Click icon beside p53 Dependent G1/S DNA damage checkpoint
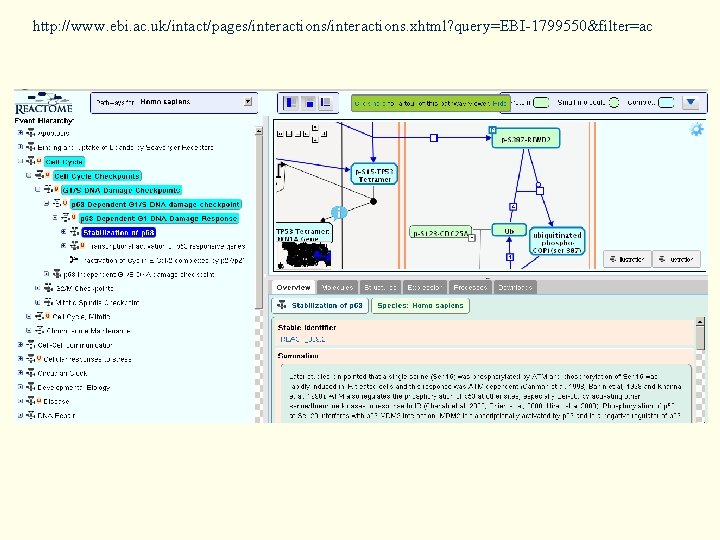This screenshot has height=540, width=720. (57, 204)
